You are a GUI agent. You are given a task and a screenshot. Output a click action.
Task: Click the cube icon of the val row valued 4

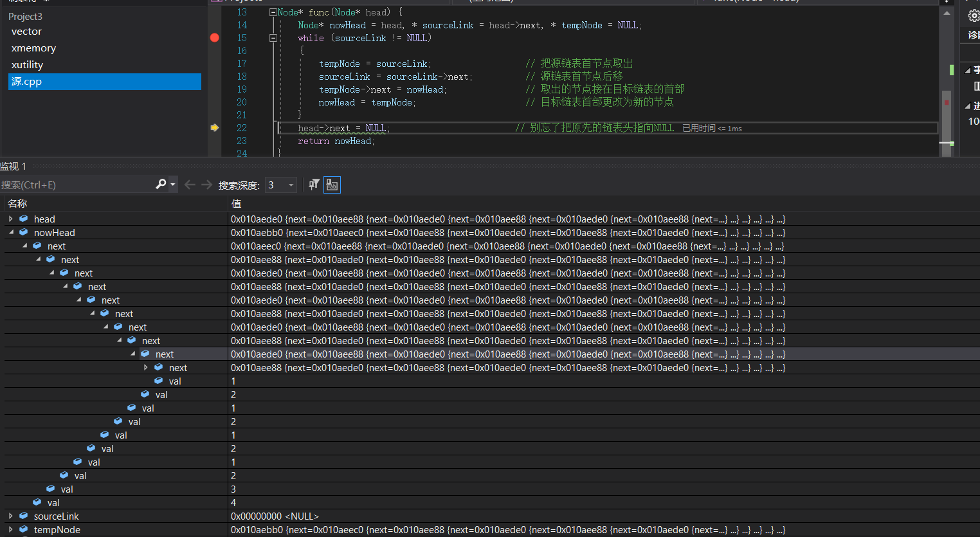(x=37, y=503)
